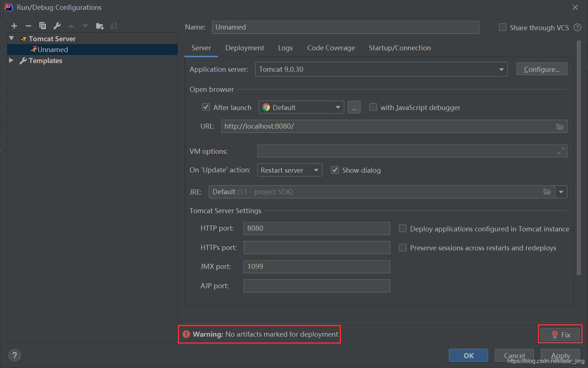Open edit templates wrench icon in toolbar

pyautogui.click(x=57, y=26)
